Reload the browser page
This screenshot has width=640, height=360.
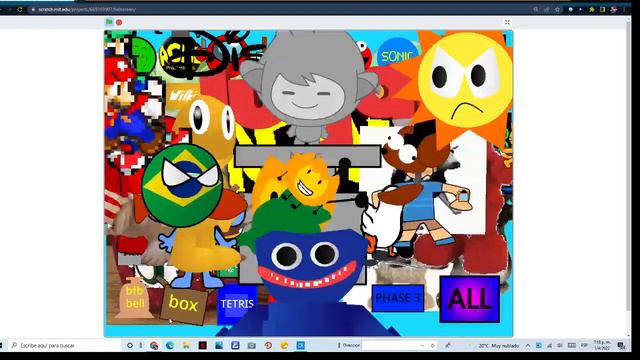click(x=20, y=9)
